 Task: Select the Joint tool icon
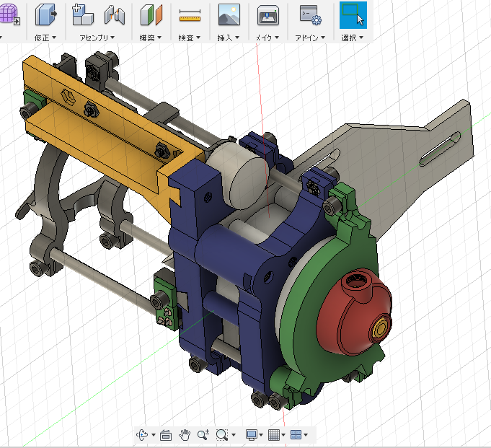(115, 15)
